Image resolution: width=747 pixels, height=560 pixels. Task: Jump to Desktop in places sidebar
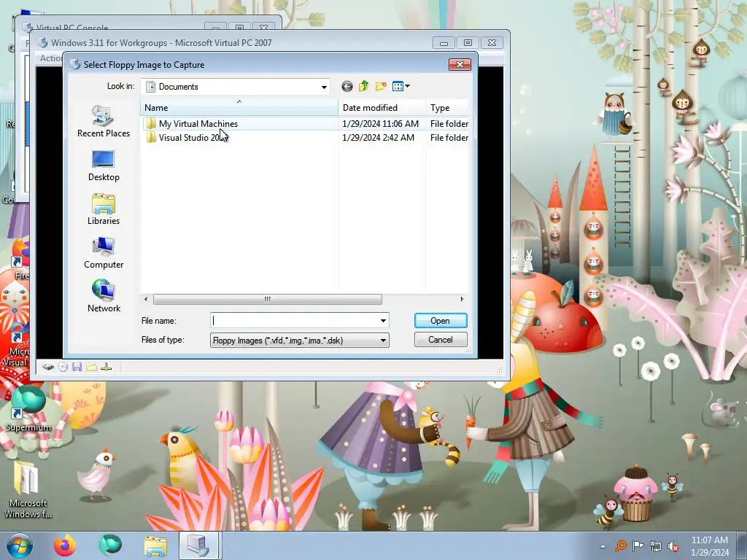[x=104, y=166]
